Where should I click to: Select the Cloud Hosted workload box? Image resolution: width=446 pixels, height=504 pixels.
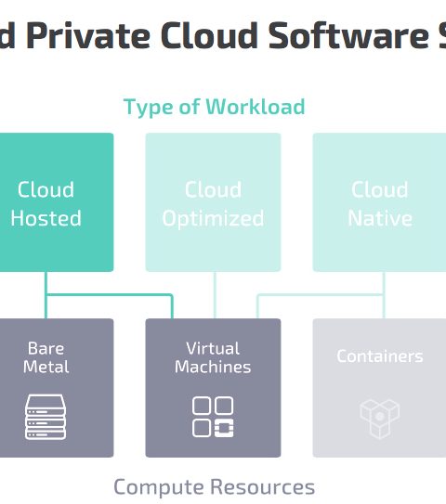[57, 202]
